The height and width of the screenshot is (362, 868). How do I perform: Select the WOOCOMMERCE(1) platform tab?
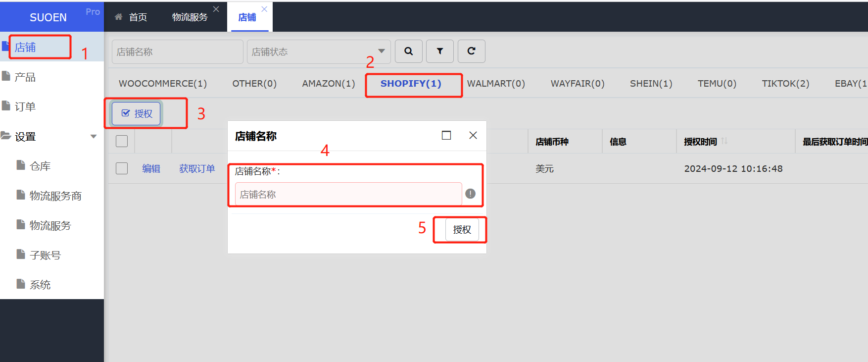click(x=163, y=84)
